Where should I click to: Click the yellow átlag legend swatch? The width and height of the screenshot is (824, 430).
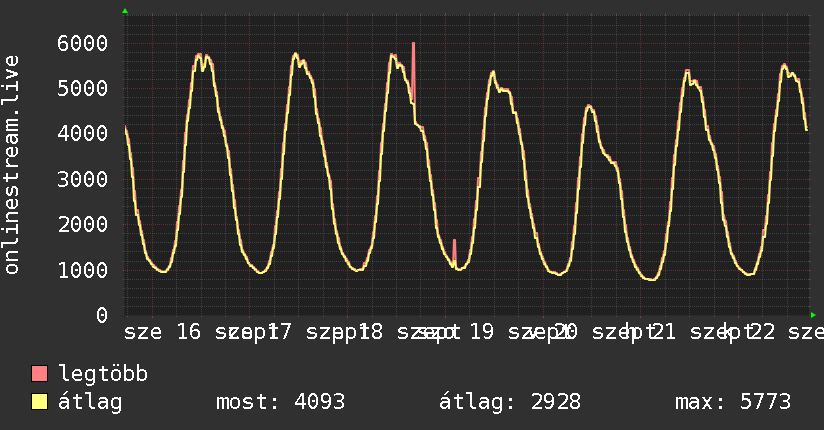click(39, 402)
